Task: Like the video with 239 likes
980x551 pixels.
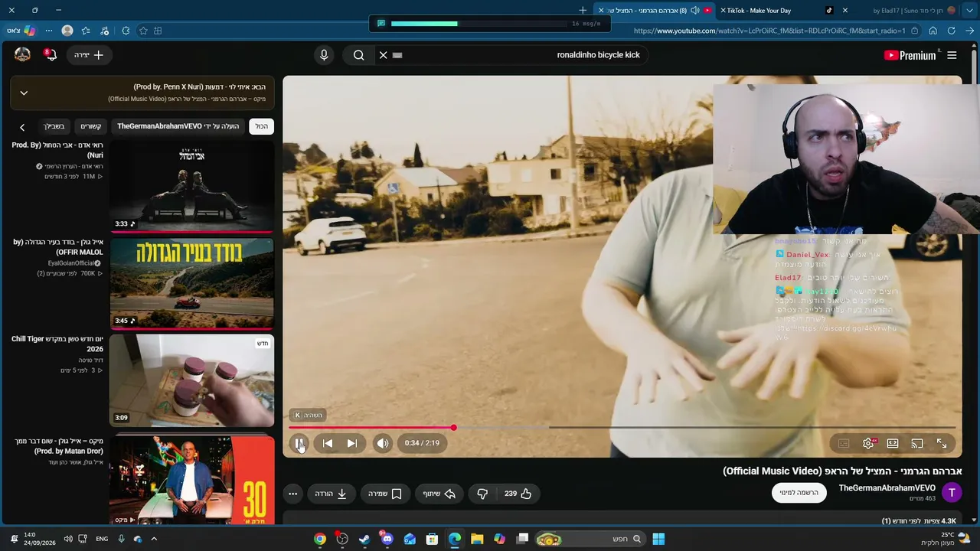Action: tap(518, 494)
